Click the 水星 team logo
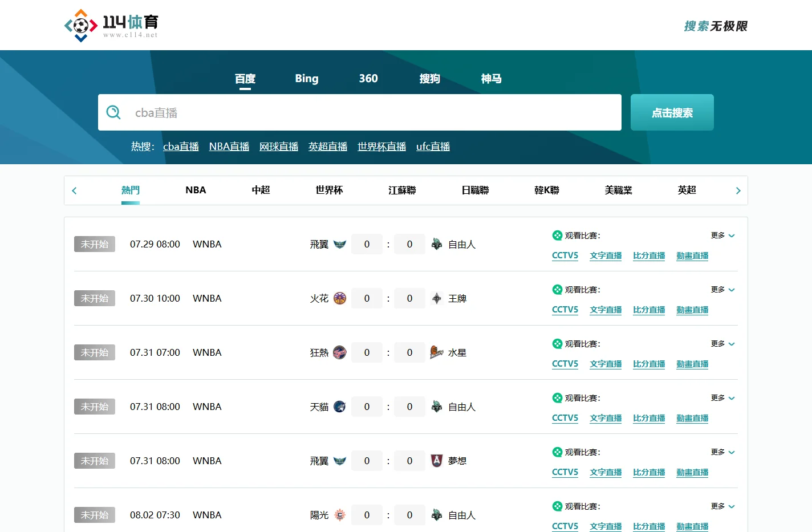The width and height of the screenshot is (812, 532). click(x=437, y=352)
